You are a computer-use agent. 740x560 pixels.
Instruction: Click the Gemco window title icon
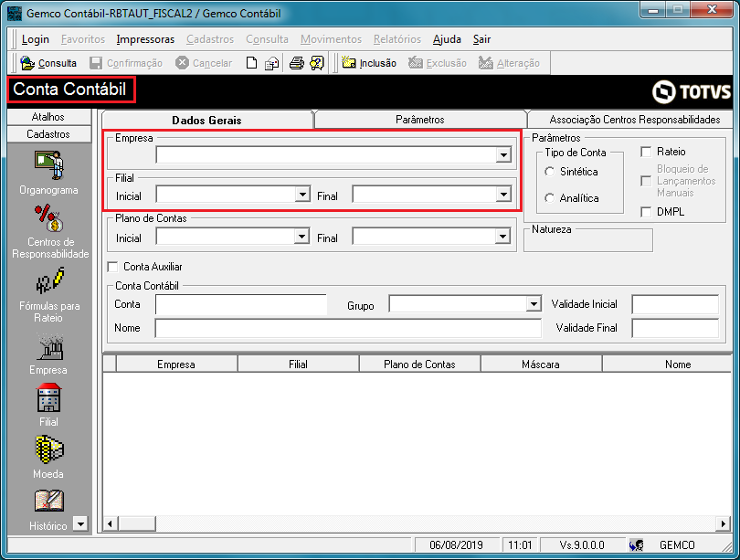pos(15,13)
